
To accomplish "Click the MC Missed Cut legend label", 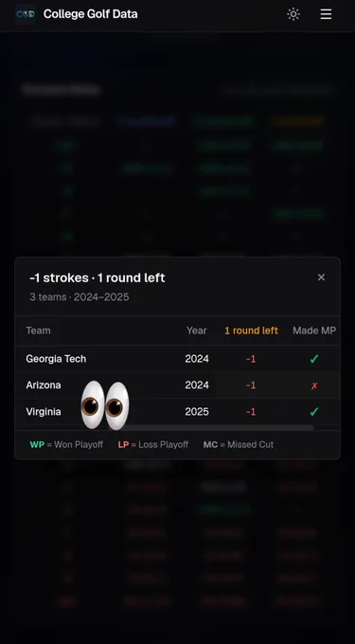I will point(239,445).
